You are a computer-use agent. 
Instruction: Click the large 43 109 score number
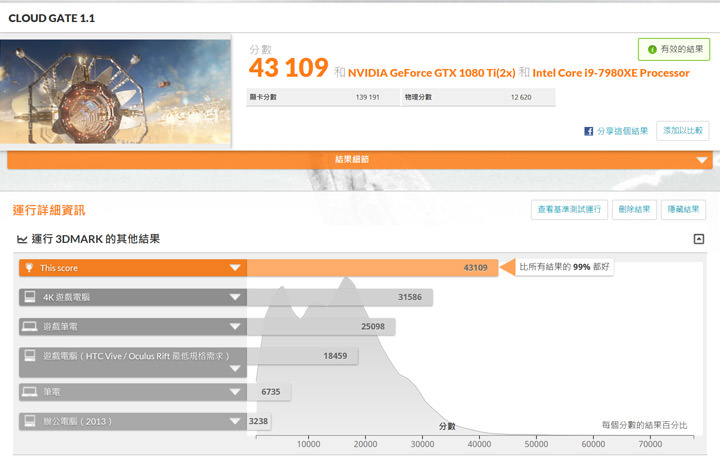tap(288, 68)
